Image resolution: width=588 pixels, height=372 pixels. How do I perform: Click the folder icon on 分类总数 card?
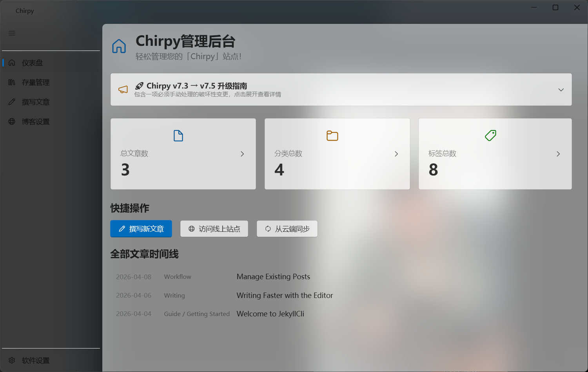(332, 135)
